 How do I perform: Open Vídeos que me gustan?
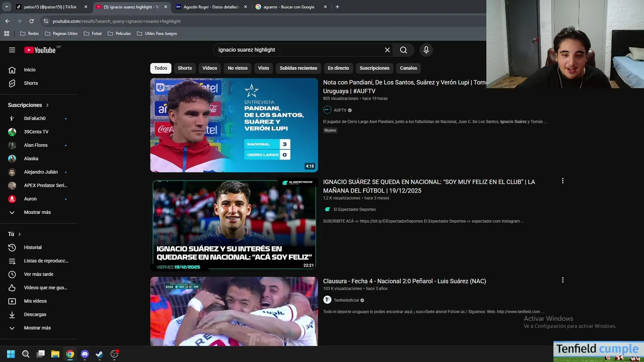pyautogui.click(x=39, y=288)
